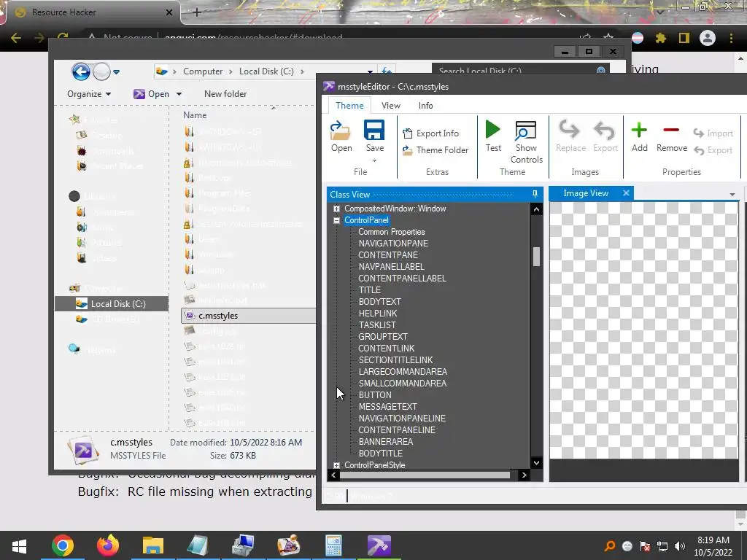Select CONTENTLINK tree item
The width and height of the screenshot is (747, 560).
(x=387, y=349)
